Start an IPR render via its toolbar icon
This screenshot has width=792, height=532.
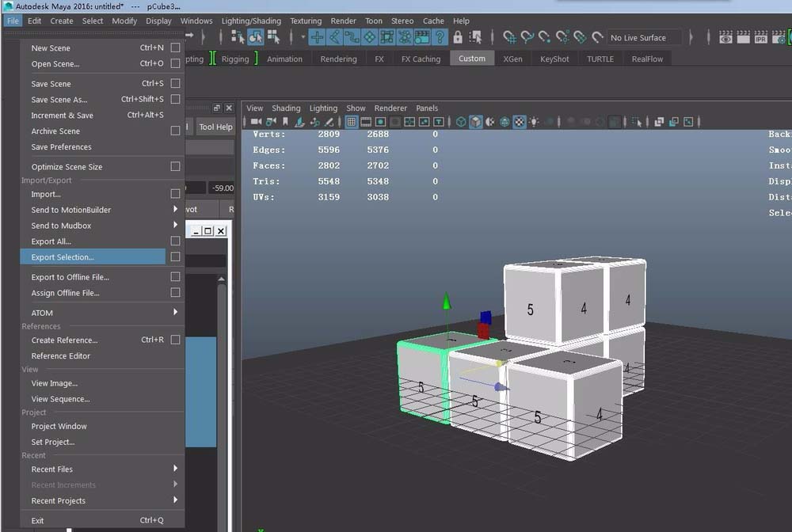(760, 37)
